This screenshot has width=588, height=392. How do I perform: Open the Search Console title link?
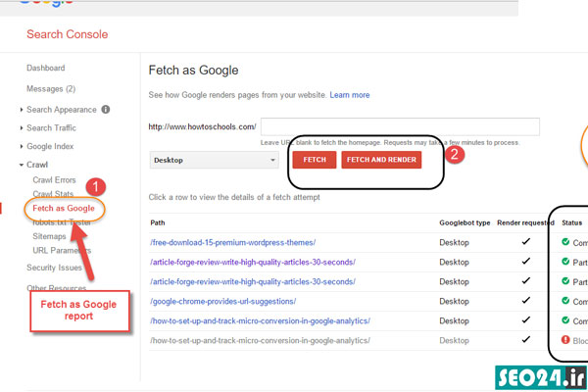tap(67, 34)
